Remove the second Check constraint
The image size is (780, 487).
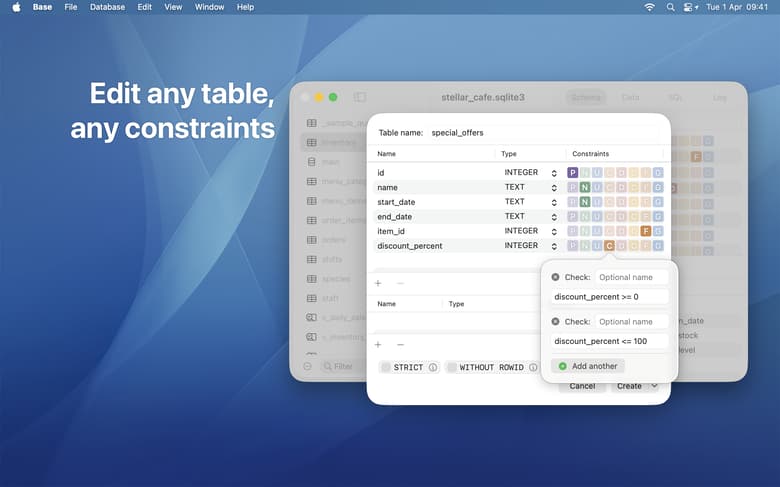pyautogui.click(x=555, y=322)
